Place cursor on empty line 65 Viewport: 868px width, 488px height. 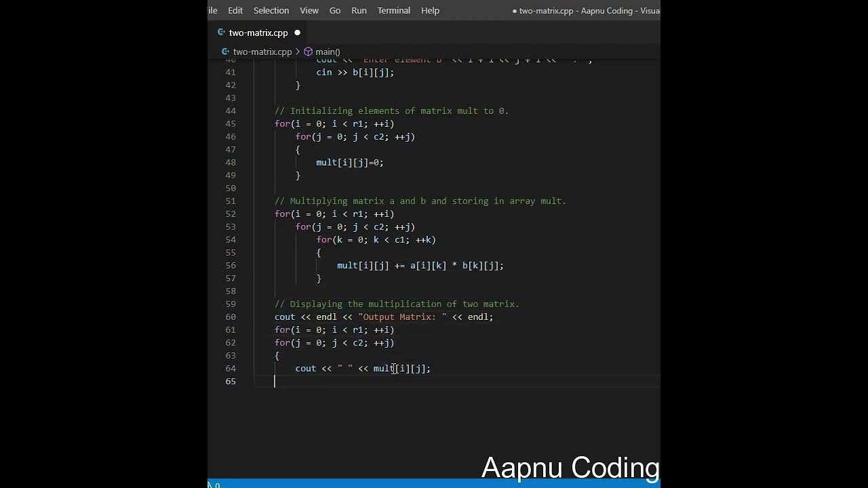[x=456, y=381]
